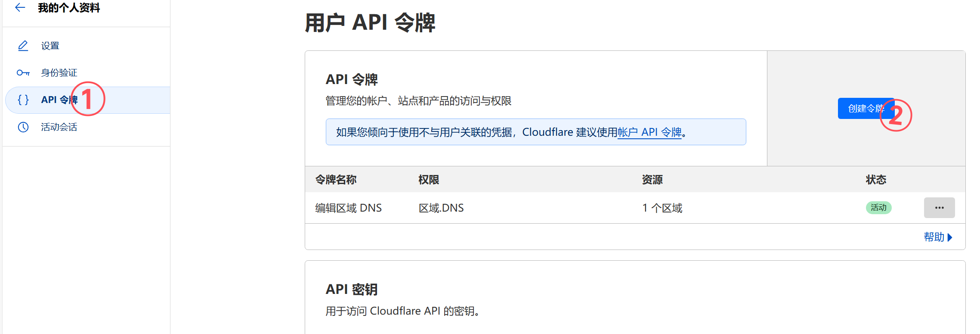Click the 创建令牌 button
Image resolution: width=980 pixels, height=334 pixels.
point(863,109)
